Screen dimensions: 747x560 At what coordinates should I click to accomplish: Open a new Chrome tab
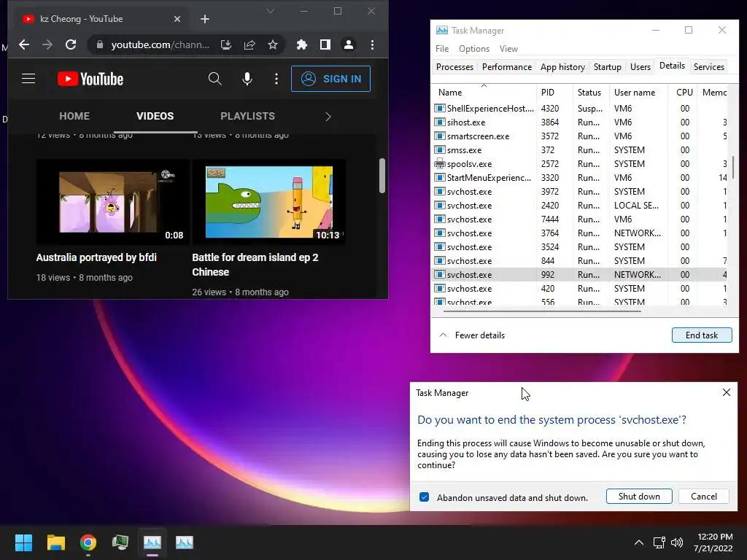[205, 19]
